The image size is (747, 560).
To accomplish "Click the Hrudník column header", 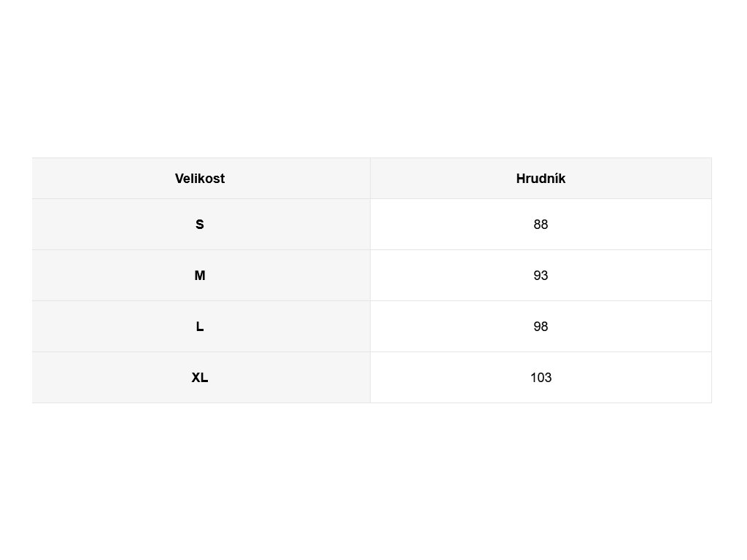I will (x=541, y=179).
